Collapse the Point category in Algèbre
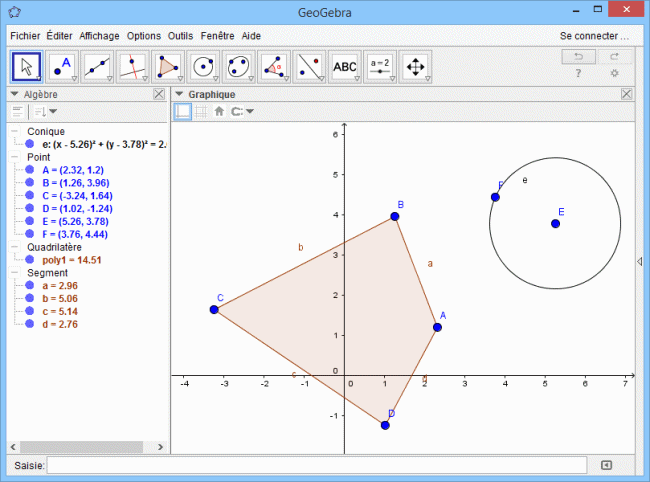Viewport: 650px width, 482px height. tap(14, 157)
